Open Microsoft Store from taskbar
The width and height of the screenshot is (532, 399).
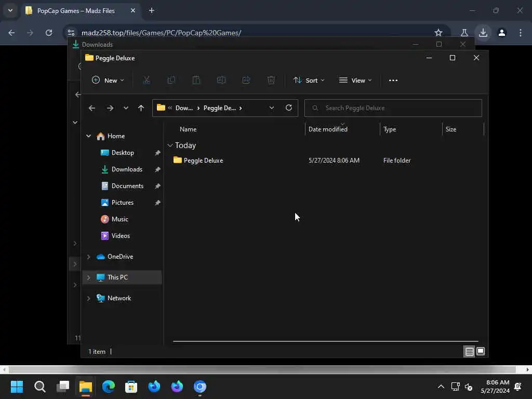coord(131,387)
